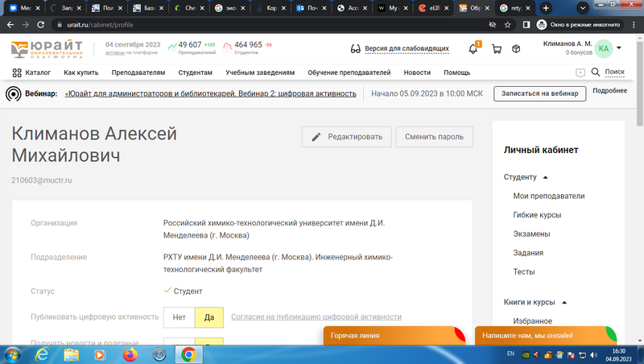Open the notifications bell icon

(474, 48)
